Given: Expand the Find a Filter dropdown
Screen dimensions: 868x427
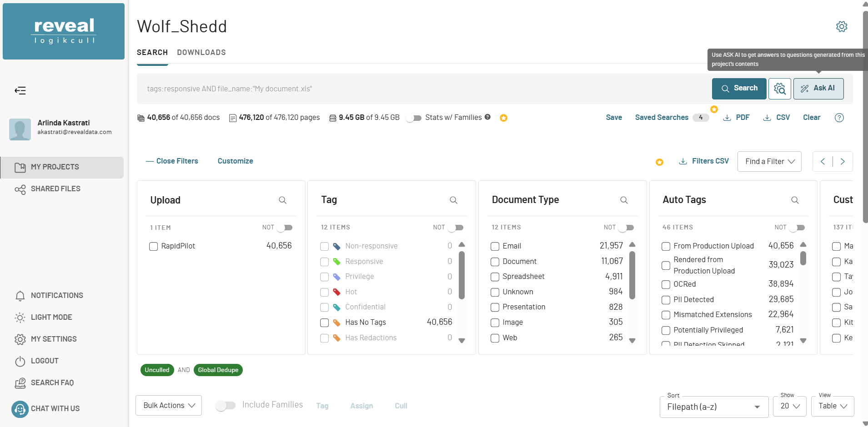Looking at the screenshot, I should coord(769,161).
